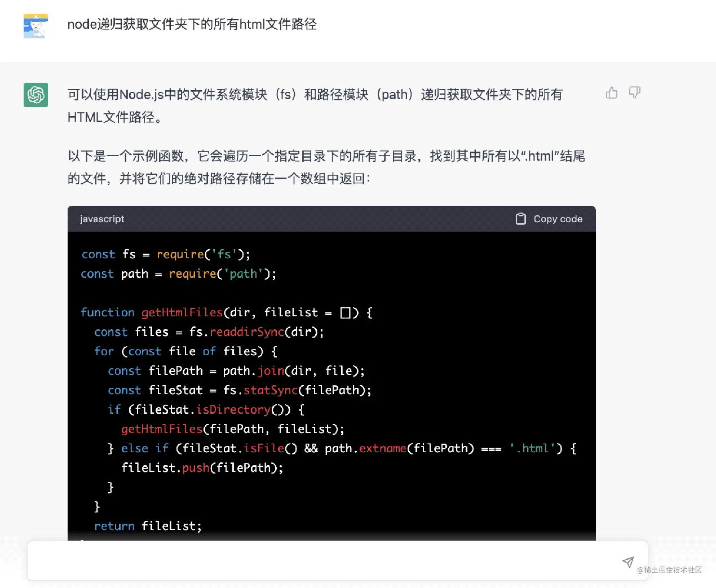The height and width of the screenshot is (588, 716).
Task: Click the getHtmlFiles function name
Action: pos(182,312)
